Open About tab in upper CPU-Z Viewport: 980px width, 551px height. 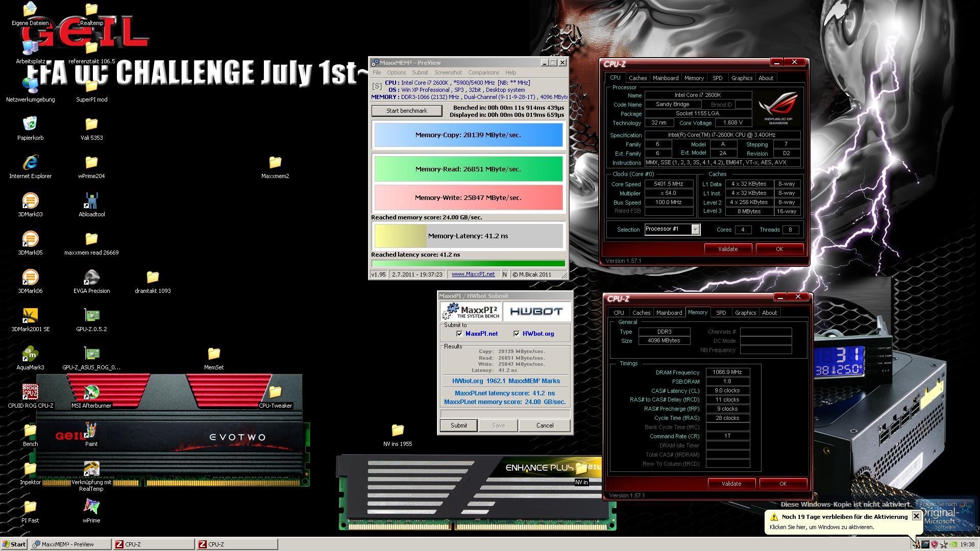point(766,78)
